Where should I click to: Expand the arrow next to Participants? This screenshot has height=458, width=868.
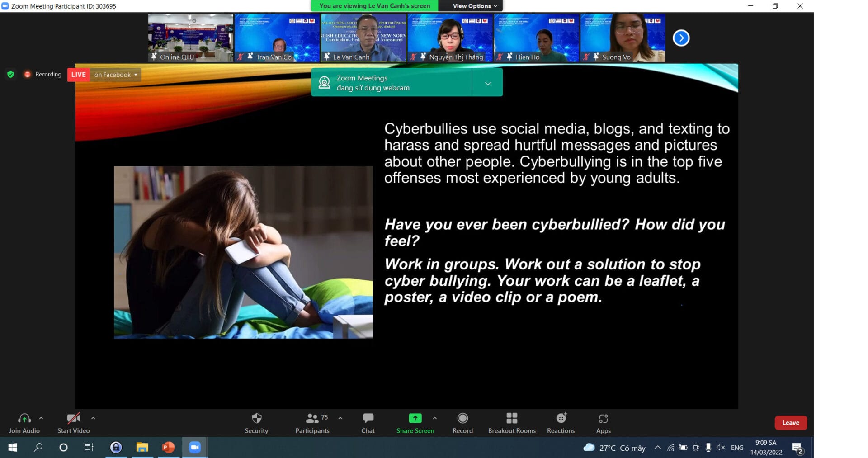click(340, 418)
